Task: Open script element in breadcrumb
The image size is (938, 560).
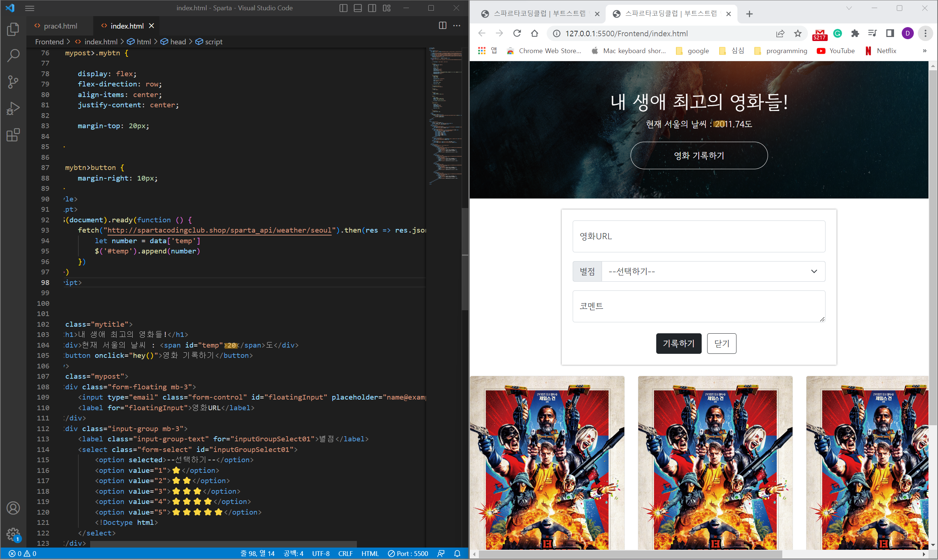Action: coord(209,42)
